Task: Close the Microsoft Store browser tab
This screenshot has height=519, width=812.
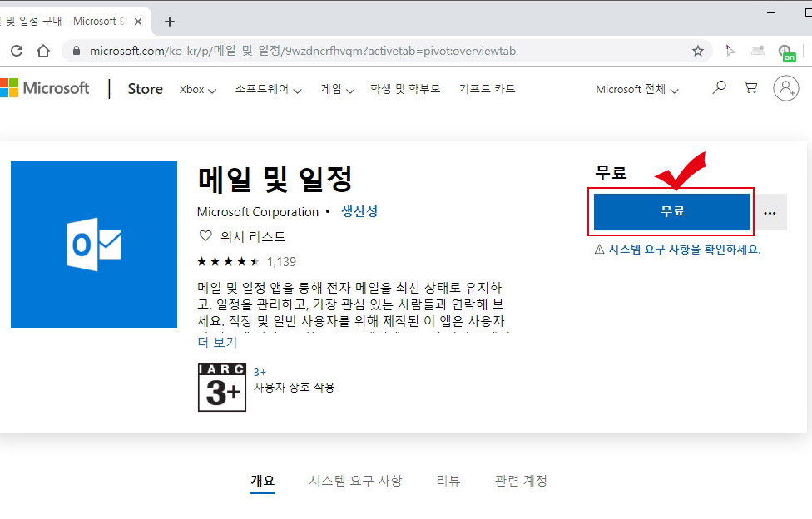Action: (x=138, y=22)
